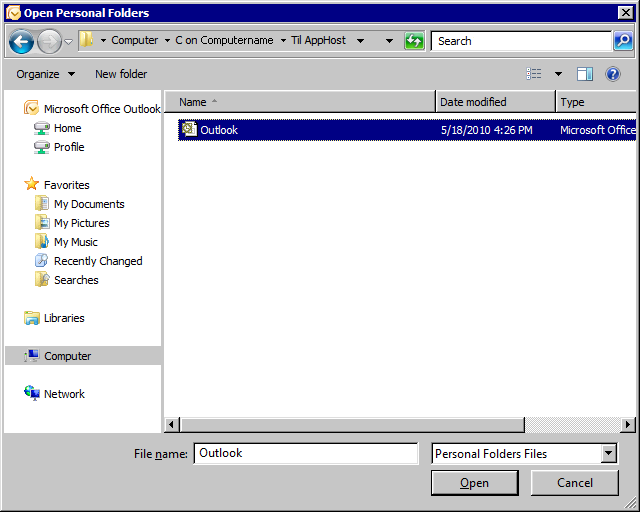Click the Home network drive icon
640x512 pixels.
pyautogui.click(x=41, y=128)
